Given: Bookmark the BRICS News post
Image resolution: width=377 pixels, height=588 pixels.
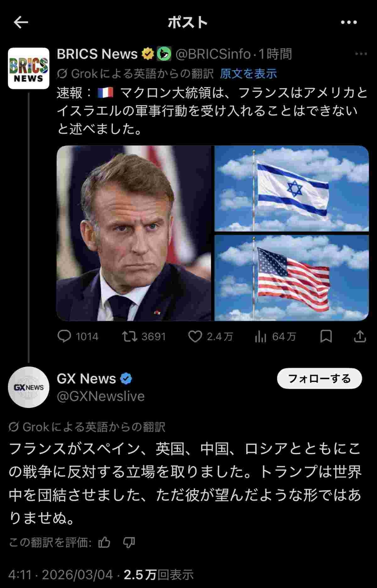Looking at the screenshot, I should click(x=326, y=336).
